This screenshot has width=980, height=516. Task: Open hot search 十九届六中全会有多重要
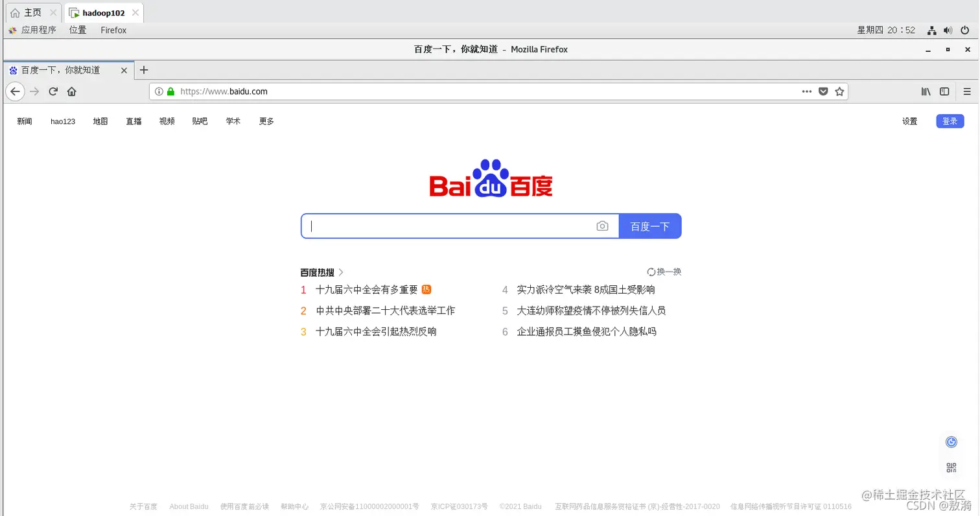coord(367,290)
